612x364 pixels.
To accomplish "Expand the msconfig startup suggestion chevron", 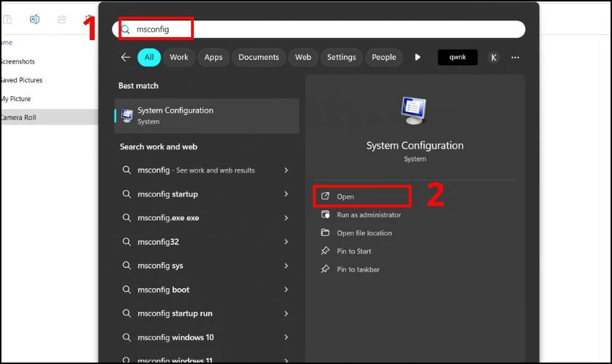I will pos(286,194).
